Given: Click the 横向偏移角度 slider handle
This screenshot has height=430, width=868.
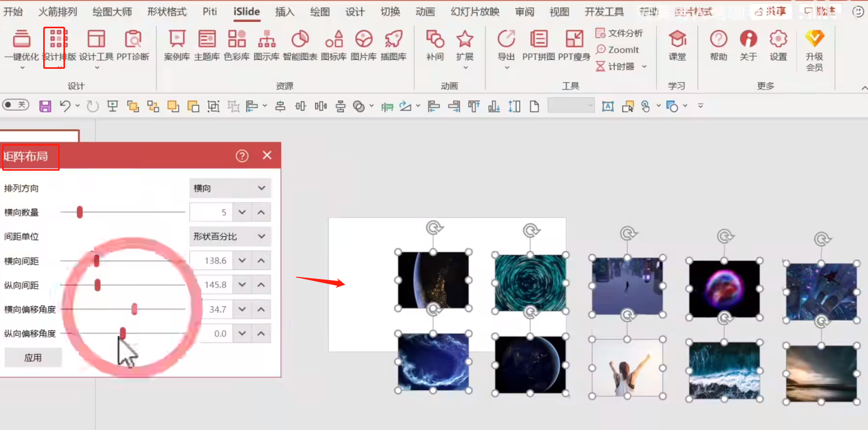Looking at the screenshot, I should pos(134,309).
